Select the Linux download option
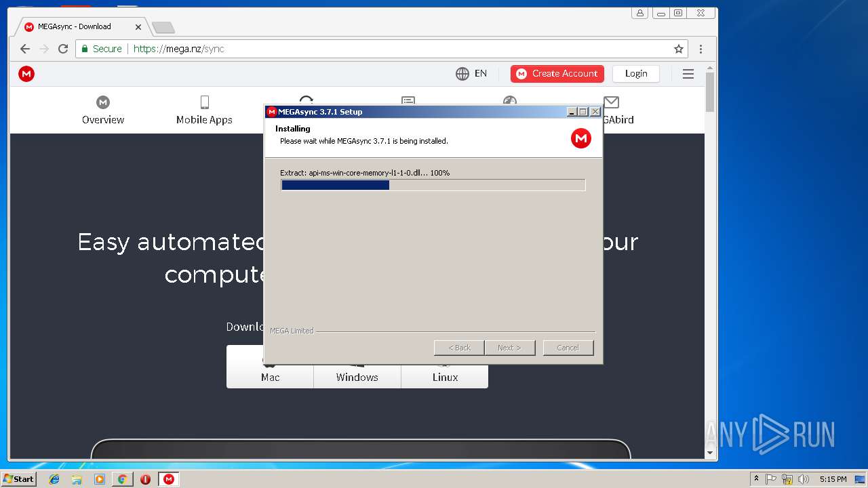The height and width of the screenshot is (488, 868). [445, 367]
